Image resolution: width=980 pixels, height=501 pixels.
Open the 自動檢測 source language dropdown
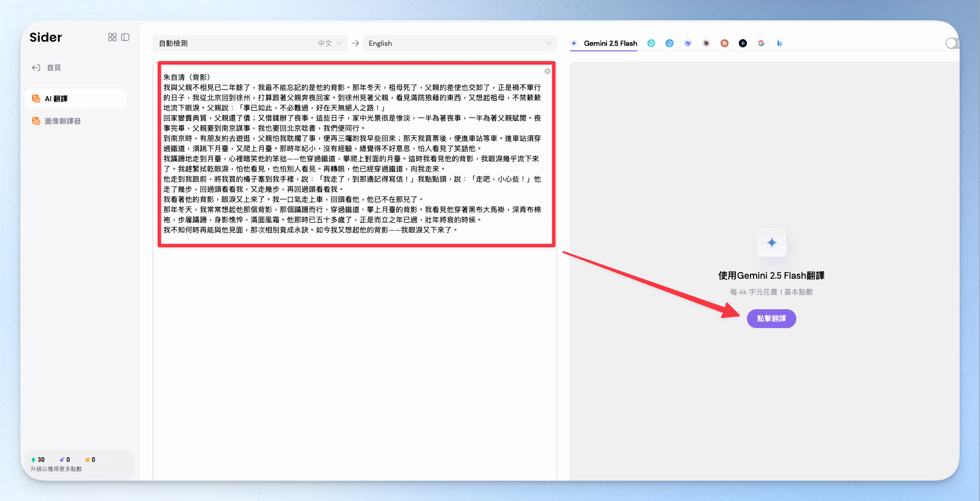249,43
